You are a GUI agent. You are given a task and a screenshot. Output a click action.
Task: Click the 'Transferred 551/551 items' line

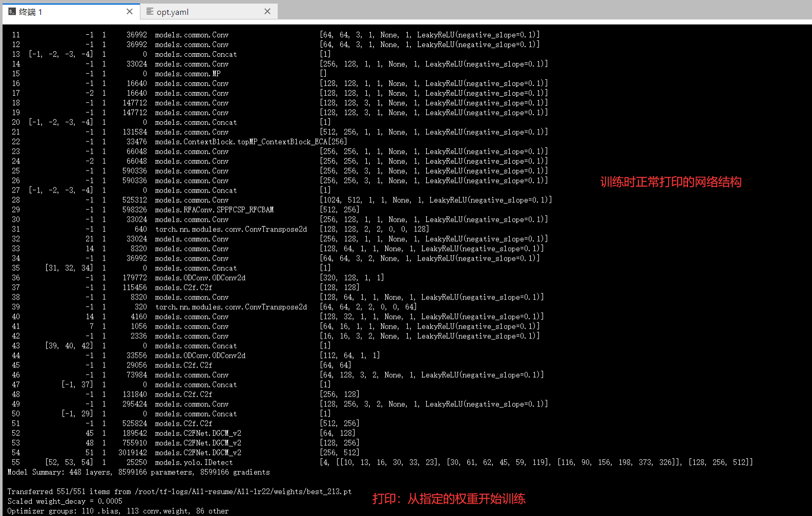(179, 491)
